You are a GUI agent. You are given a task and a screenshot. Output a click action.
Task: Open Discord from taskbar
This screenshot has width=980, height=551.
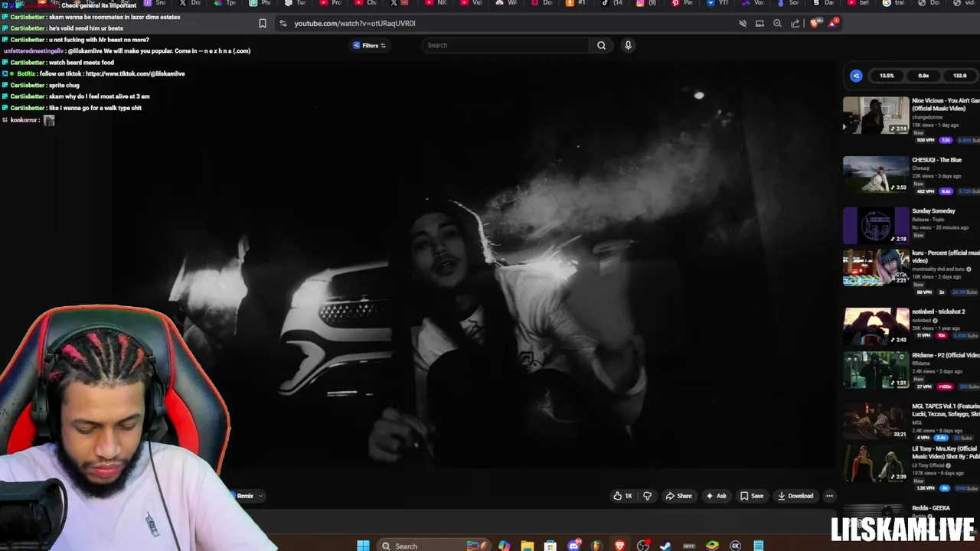(x=573, y=546)
